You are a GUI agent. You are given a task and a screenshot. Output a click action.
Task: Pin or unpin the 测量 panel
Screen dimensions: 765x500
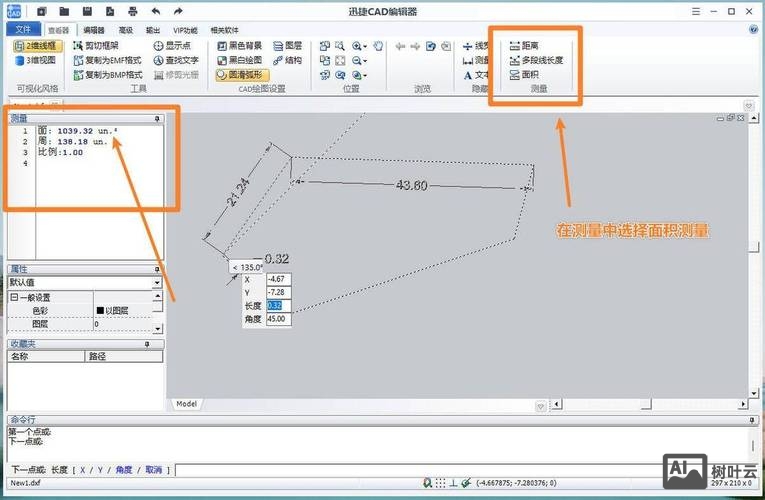[157, 119]
